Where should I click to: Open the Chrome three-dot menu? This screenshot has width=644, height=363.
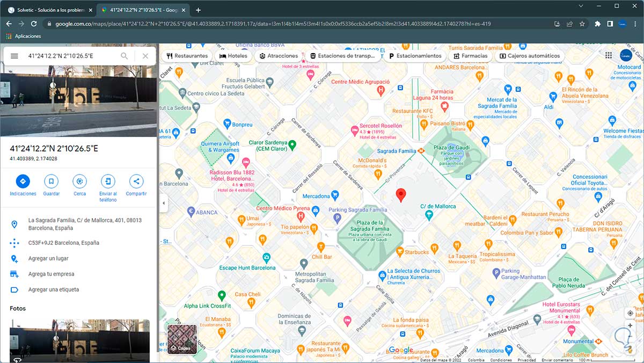click(635, 24)
